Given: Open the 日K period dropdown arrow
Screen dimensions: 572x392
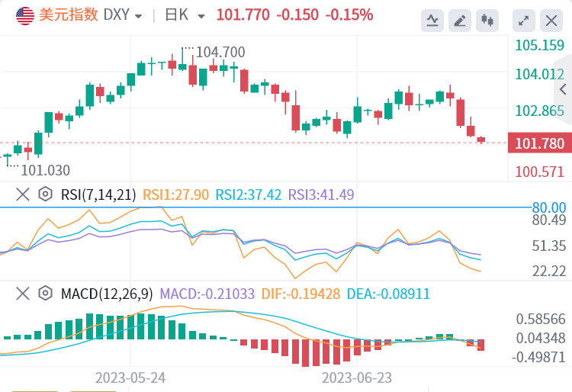Looking at the screenshot, I should coord(201,17).
